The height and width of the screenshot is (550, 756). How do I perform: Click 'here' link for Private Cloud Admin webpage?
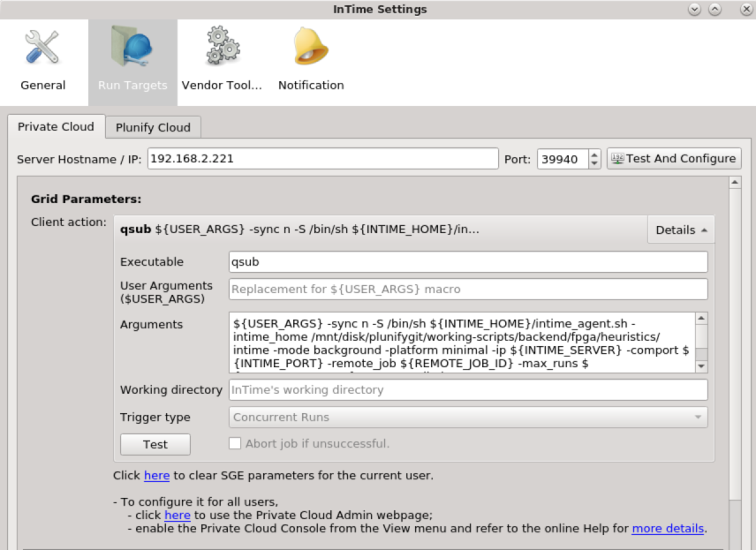pyautogui.click(x=178, y=515)
